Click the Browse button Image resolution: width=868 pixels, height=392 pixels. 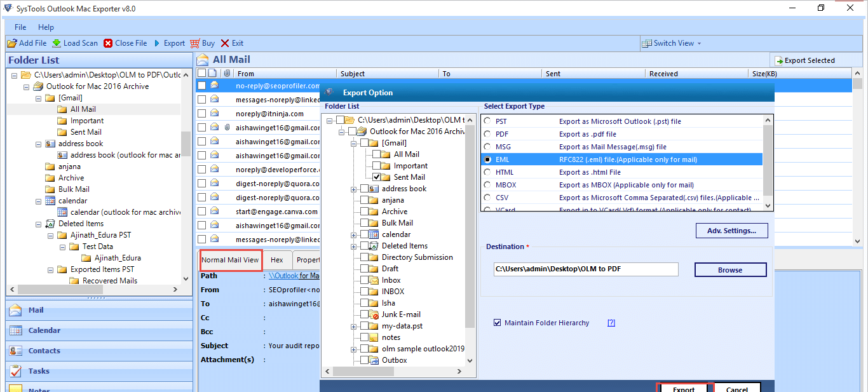pyautogui.click(x=730, y=270)
